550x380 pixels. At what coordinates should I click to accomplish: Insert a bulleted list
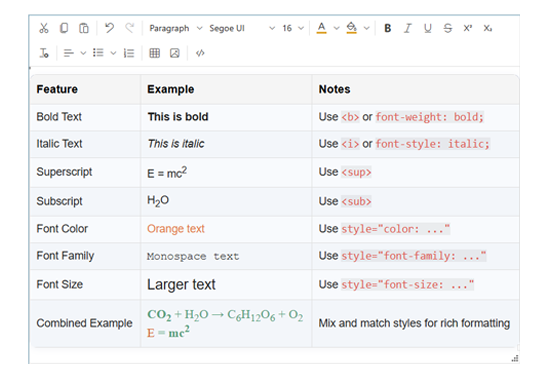pyautogui.click(x=98, y=53)
